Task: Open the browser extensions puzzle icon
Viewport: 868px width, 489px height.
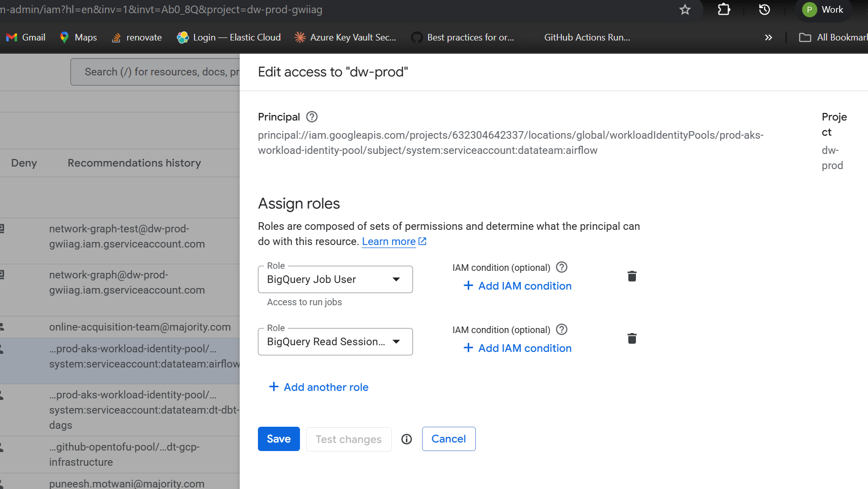Action: [x=724, y=10]
